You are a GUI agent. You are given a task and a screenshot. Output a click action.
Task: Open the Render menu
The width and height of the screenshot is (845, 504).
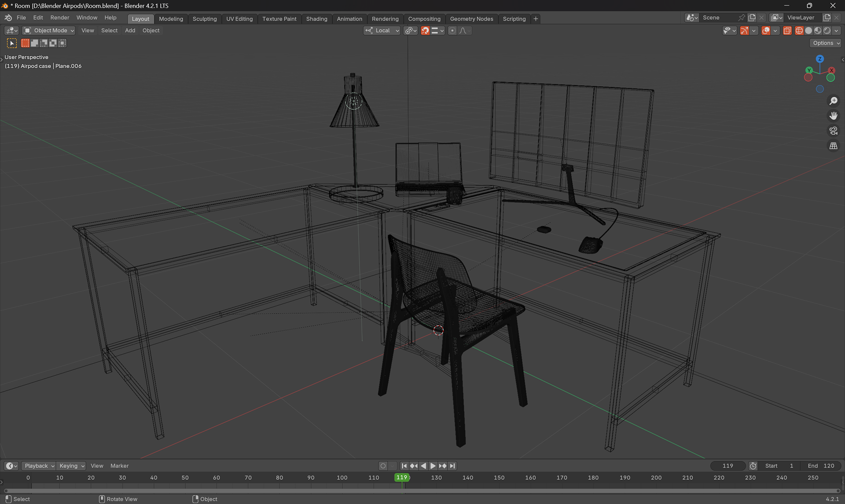(59, 18)
